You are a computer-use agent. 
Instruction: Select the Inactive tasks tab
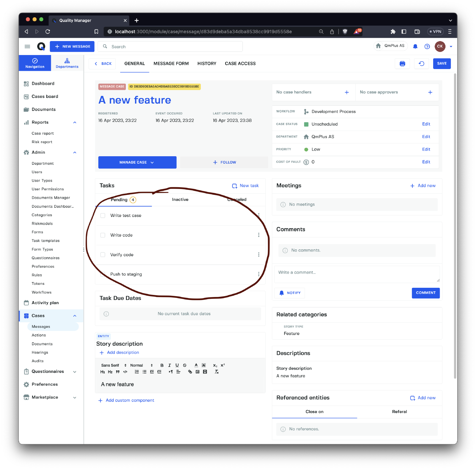(180, 200)
